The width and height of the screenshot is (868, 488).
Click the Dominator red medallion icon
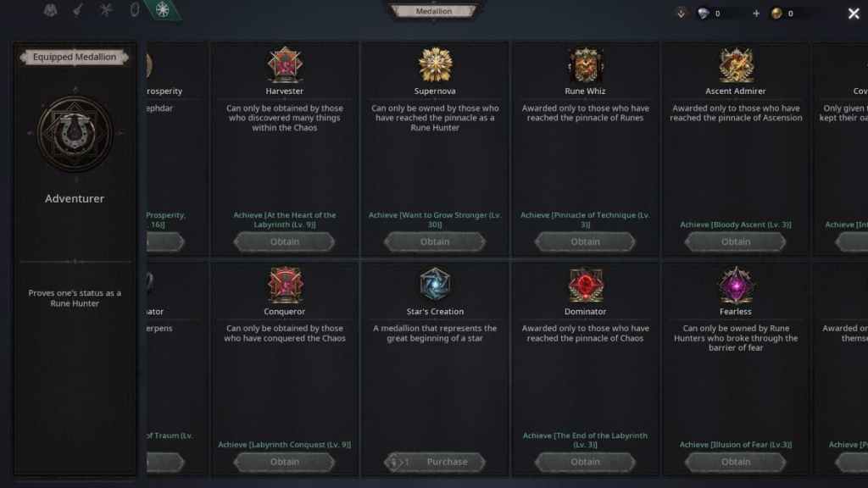585,285
